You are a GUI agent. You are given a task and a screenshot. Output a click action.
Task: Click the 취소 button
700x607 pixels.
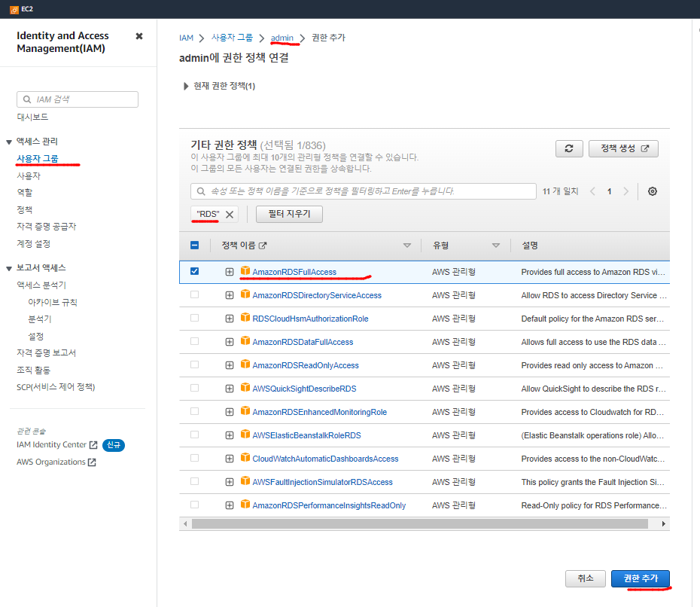(x=586, y=578)
